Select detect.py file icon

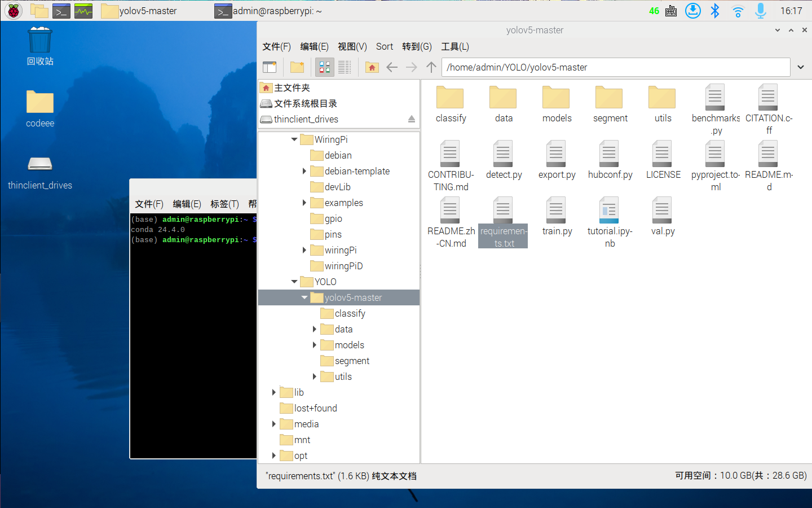point(503,154)
